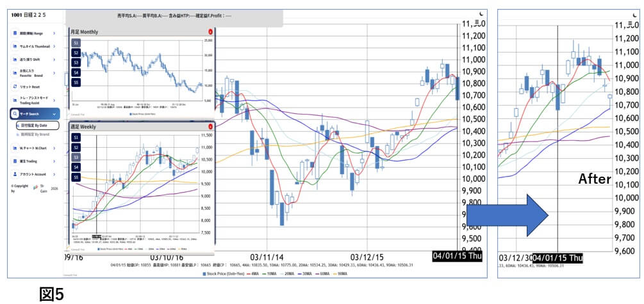Click the 週足 Weekly panel title

tap(83, 126)
